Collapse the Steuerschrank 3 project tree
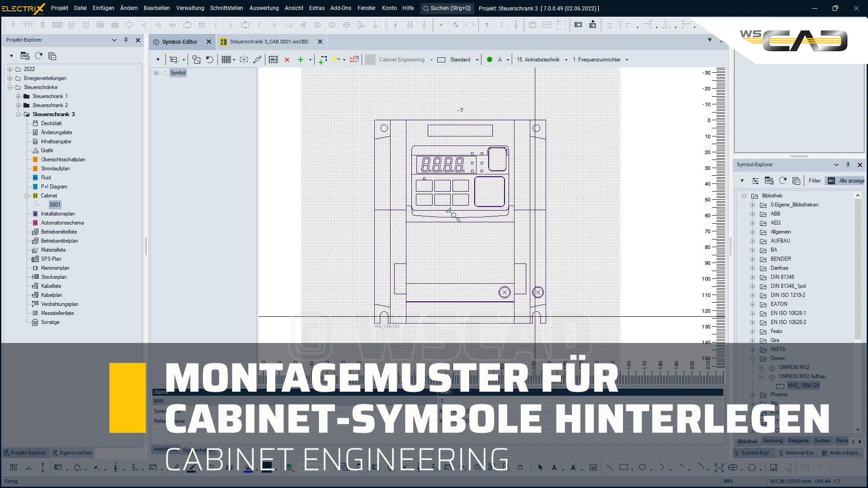868x488 pixels. (x=18, y=114)
